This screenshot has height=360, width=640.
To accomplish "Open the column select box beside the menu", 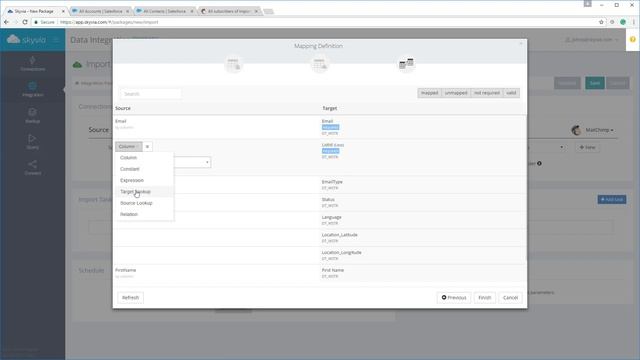I will [x=192, y=162].
